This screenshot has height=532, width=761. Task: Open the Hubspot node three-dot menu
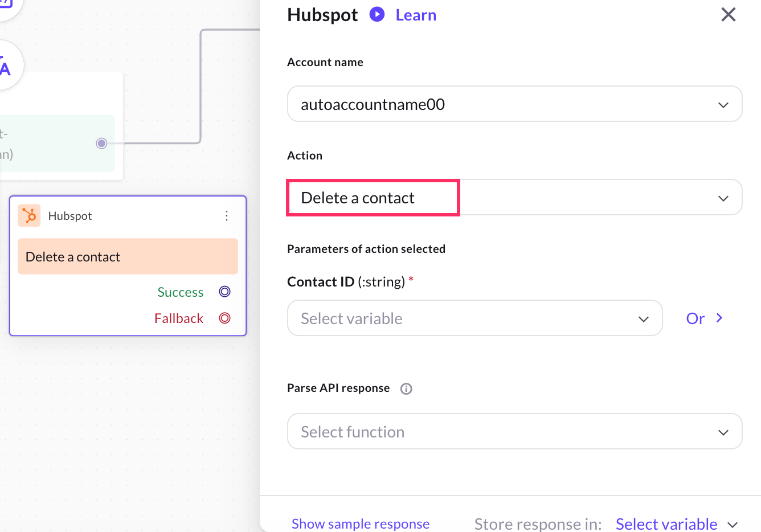(x=227, y=216)
